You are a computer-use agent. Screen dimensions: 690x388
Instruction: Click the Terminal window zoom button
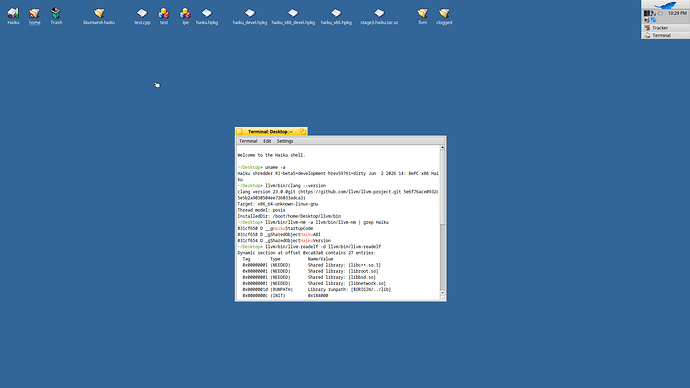(303, 131)
